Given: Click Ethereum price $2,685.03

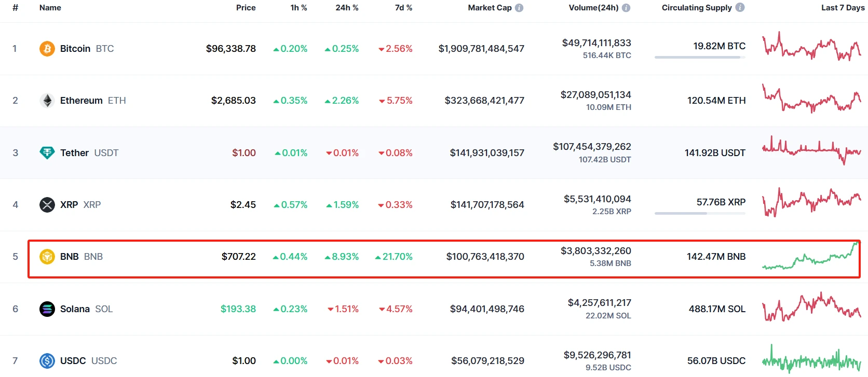Looking at the screenshot, I should [x=234, y=101].
